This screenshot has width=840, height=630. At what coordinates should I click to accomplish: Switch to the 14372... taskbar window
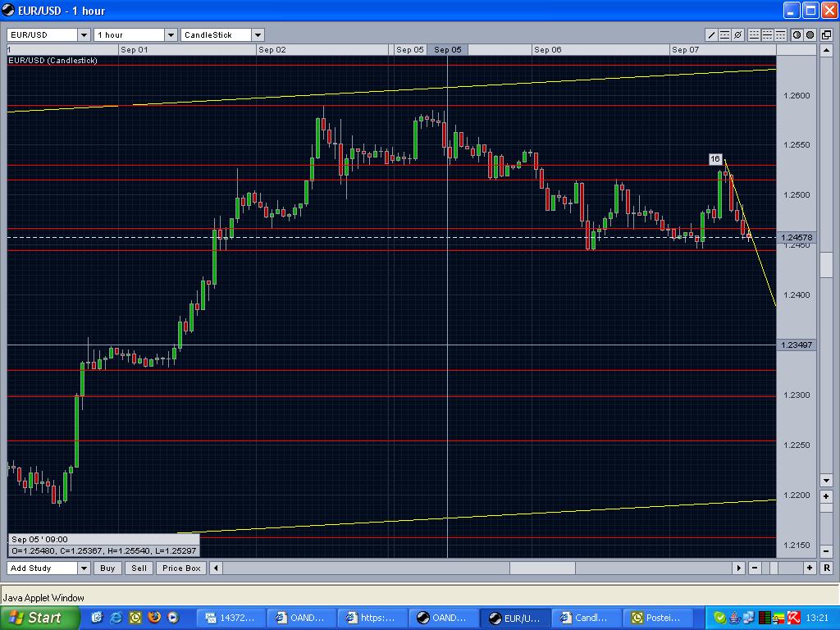(x=231, y=618)
